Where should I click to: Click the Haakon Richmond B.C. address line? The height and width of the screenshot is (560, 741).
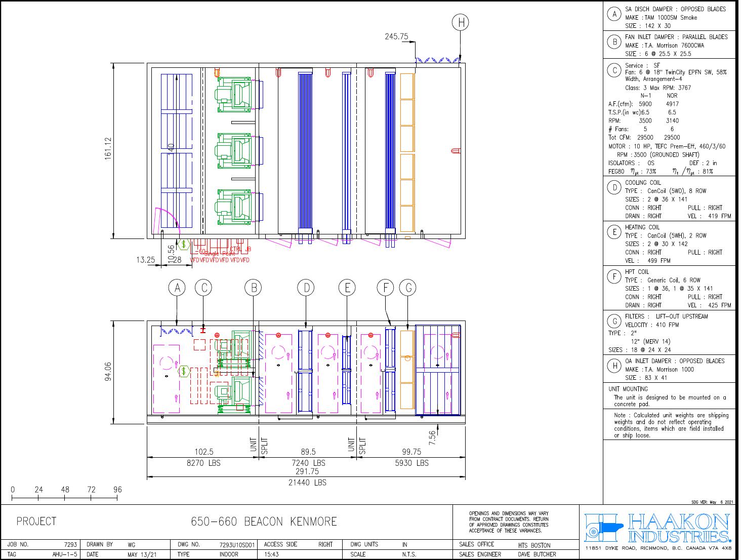point(658,548)
